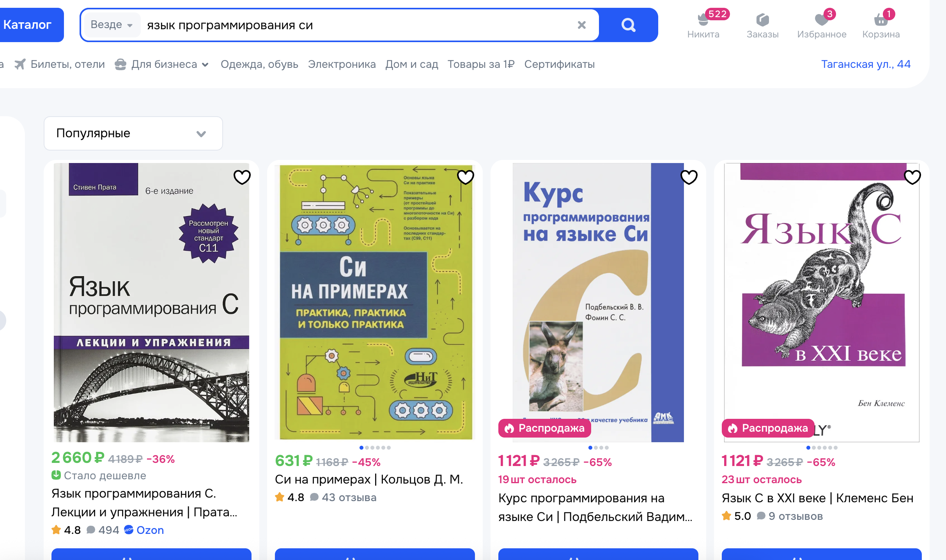Open the Сертификаты section
946x560 pixels.
point(559,64)
